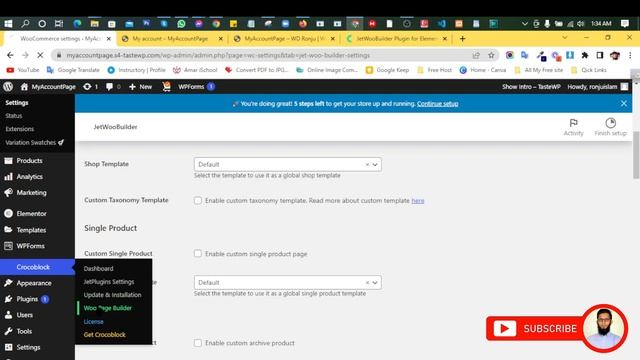This screenshot has width=640, height=360.
Task: Open the Chrome extensions puzzle icon
Action: click(585, 55)
